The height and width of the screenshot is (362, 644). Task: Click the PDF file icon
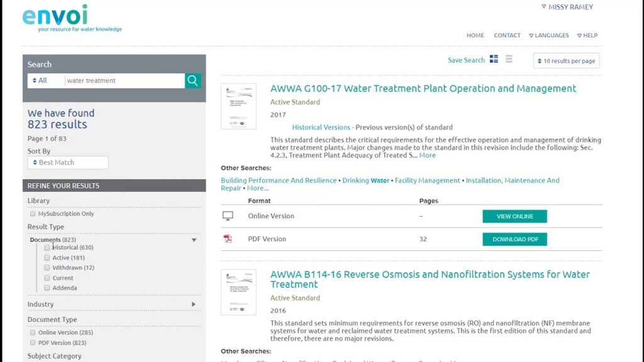(x=228, y=239)
